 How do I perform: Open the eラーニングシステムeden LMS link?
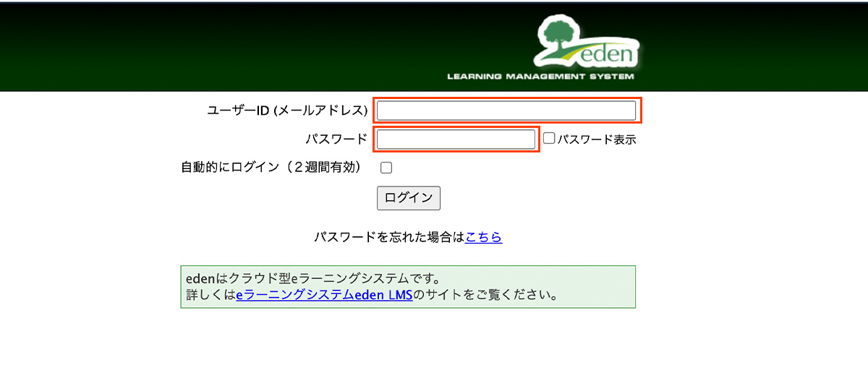coord(324,296)
